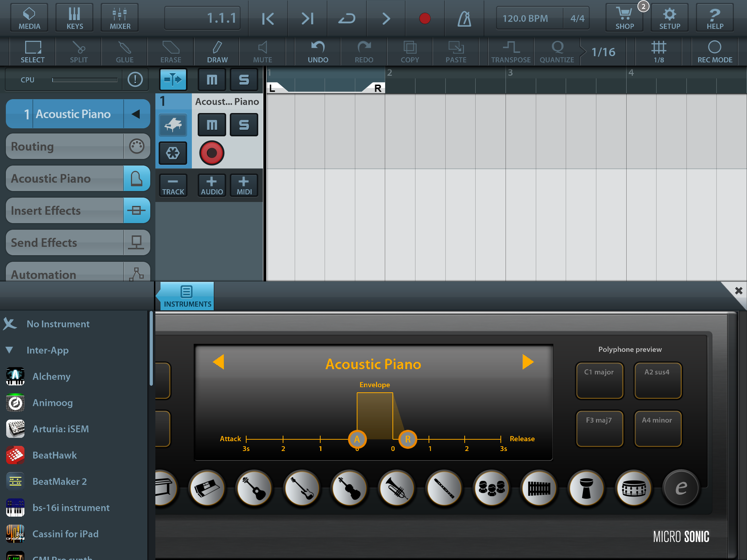Start playback with the play button

[386, 18]
